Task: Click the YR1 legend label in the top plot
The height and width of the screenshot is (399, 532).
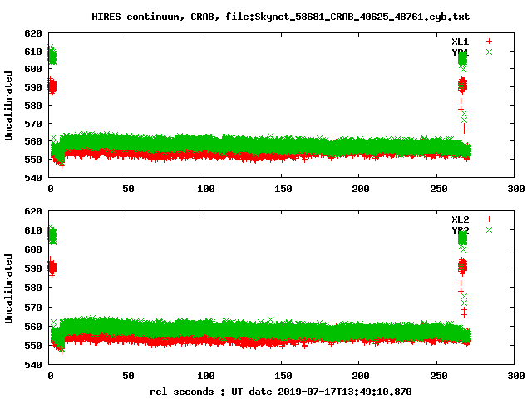Action: click(460, 52)
